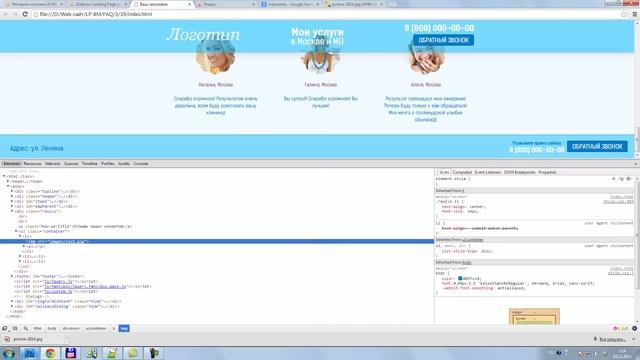The height and width of the screenshot is (360, 640).
Task: Open the Timeline panel tab
Action: (x=90, y=164)
